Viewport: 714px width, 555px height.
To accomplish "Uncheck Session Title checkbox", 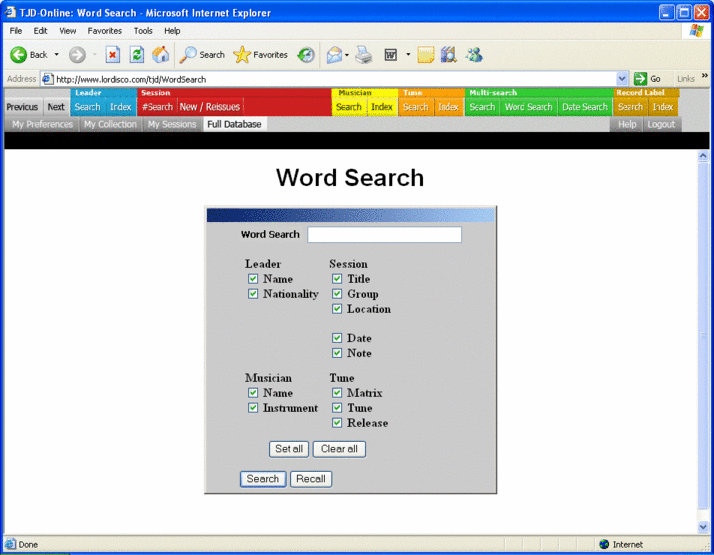I will [x=337, y=279].
